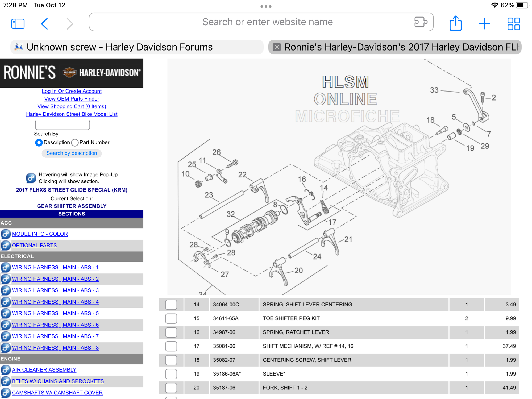
Task: Click gear icon beside MODEL INFO - COLOR
Action: click(x=6, y=234)
